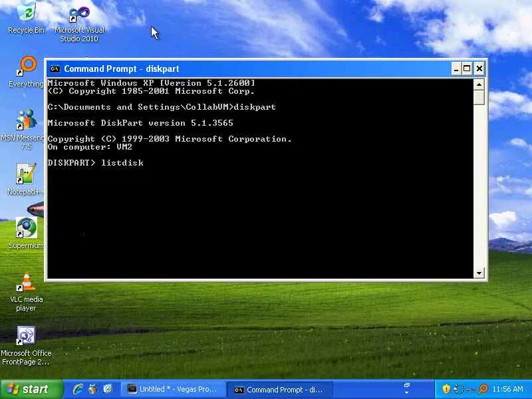Click the scrollbar up arrow in Command Prompt
The height and width of the screenshot is (399, 532).
pyautogui.click(x=479, y=84)
